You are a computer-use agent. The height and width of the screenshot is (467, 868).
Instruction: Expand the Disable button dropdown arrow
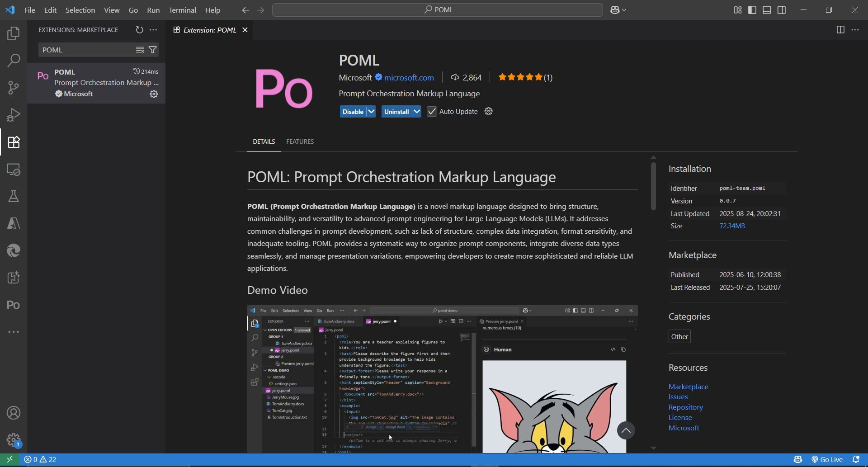[371, 112]
